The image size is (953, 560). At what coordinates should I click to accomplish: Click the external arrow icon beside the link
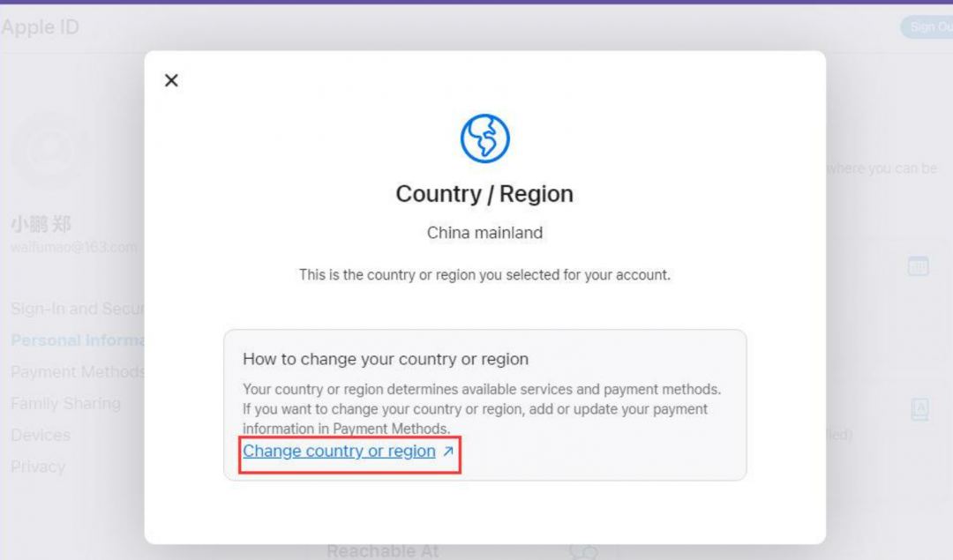click(448, 452)
